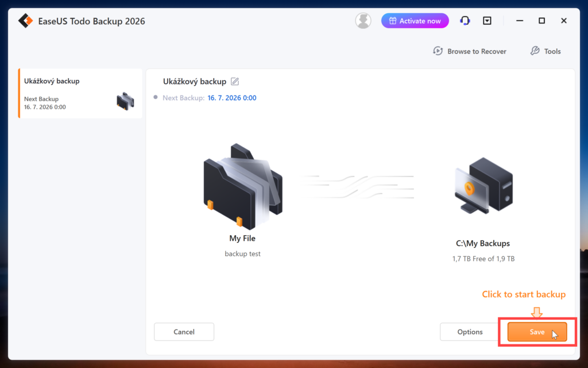The image size is (588, 368).
Task: Open the user account avatar
Action: [x=363, y=21]
